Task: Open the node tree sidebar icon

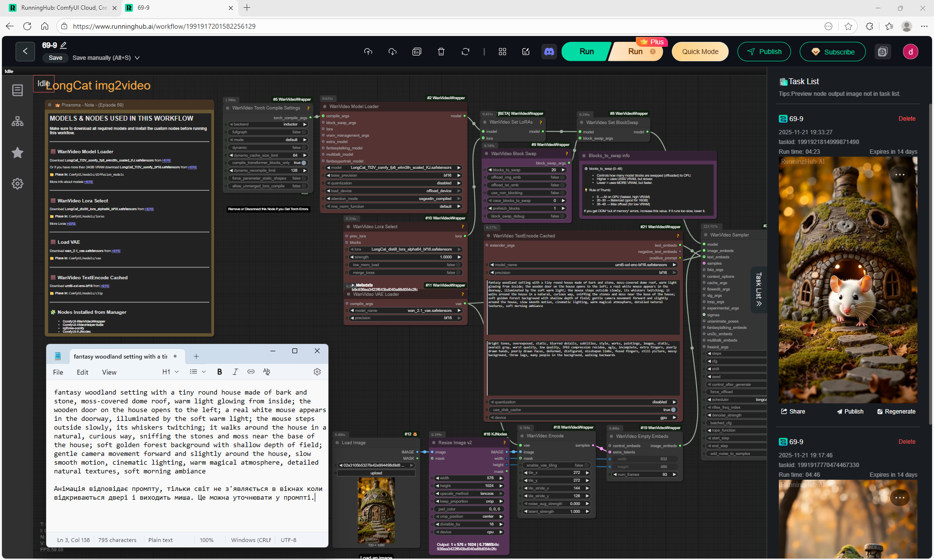Action: point(18,121)
